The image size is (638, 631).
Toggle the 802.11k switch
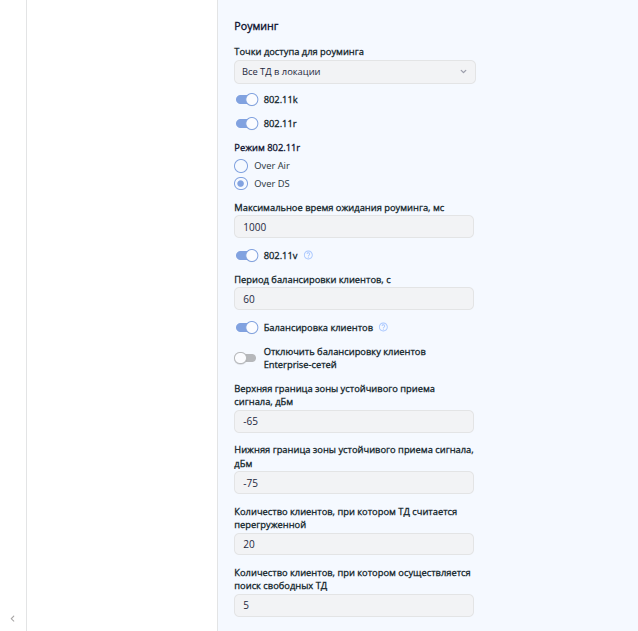point(246,99)
